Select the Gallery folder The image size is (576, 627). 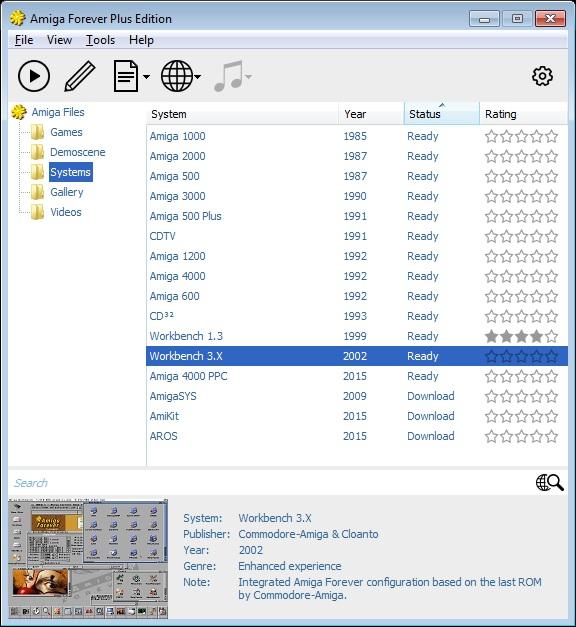(x=67, y=192)
